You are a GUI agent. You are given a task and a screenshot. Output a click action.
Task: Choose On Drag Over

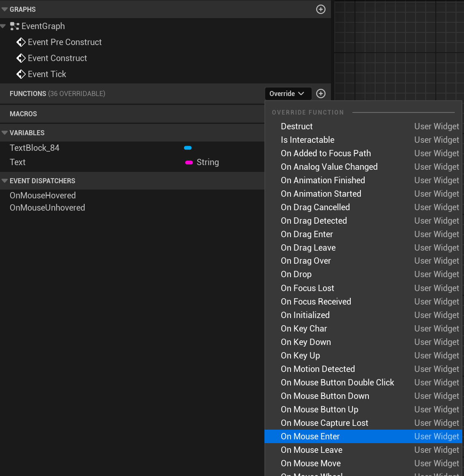[x=363, y=261]
